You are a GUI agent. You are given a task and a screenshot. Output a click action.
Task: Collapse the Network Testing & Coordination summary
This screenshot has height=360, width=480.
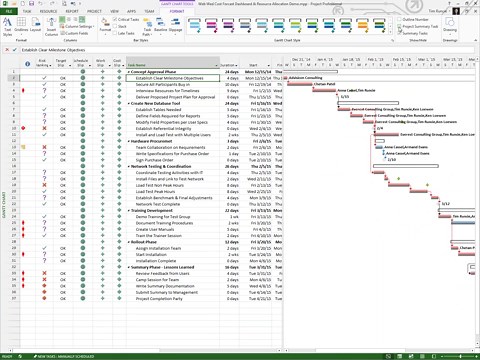(x=129, y=166)
